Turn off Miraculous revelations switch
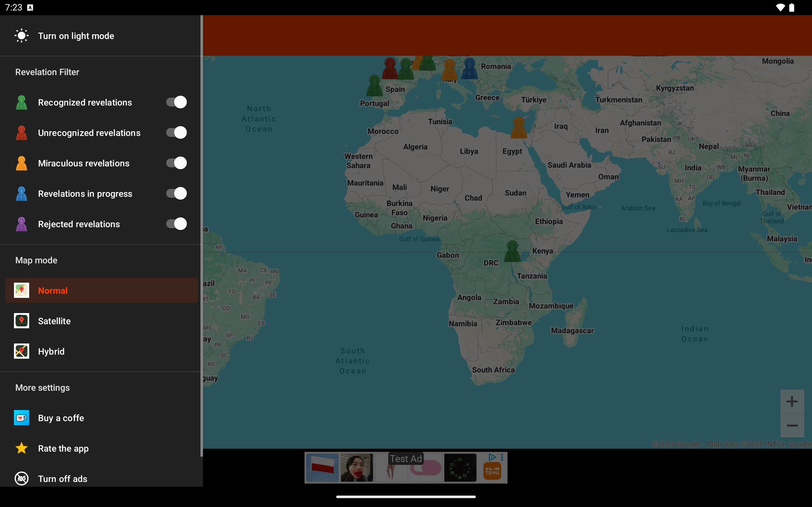This screenshot has height=507, width=812. point(176,163)
